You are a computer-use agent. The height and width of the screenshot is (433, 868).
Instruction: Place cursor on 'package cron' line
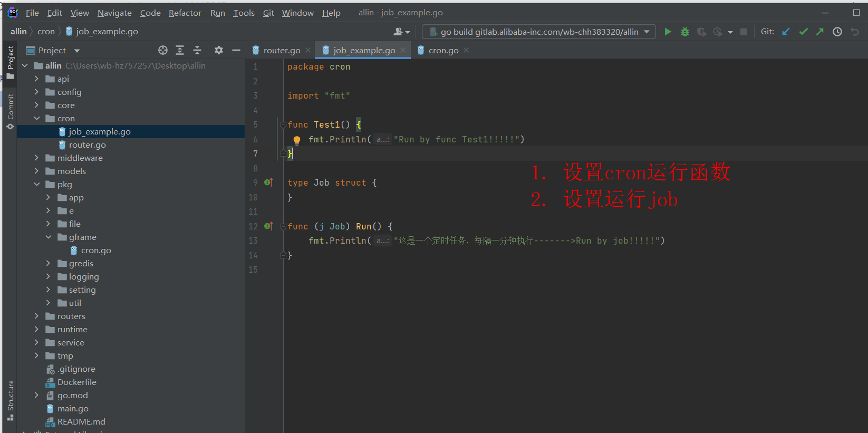tap(319, 67)
